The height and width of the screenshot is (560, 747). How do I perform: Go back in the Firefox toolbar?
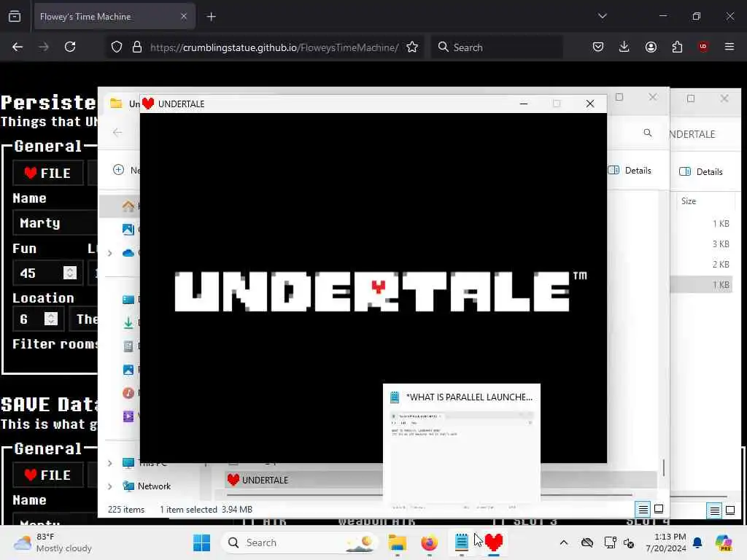pyautogui.click(x=18, y=47)
